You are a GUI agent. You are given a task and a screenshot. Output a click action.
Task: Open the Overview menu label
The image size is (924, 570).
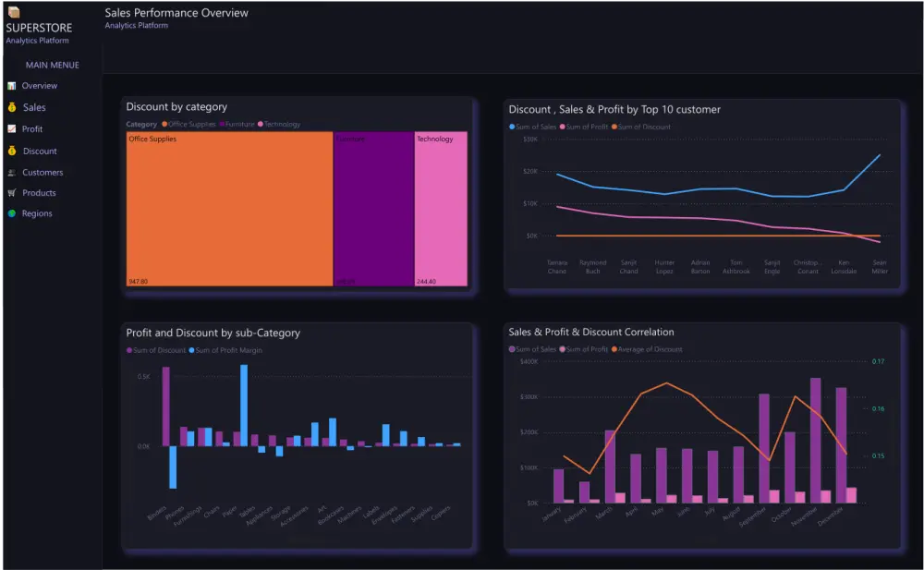[x=40, y=86]
